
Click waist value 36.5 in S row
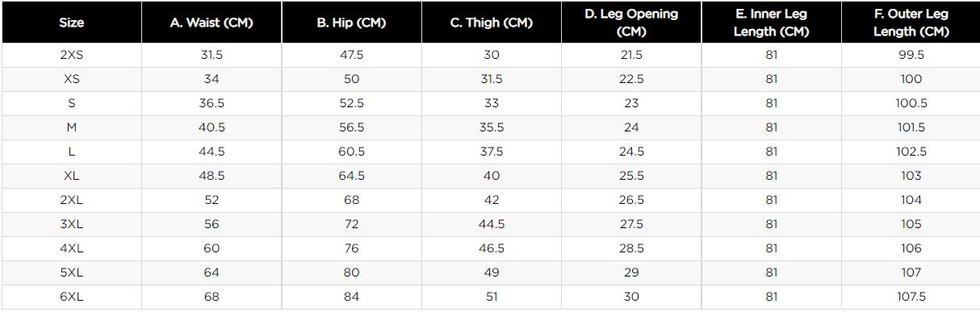tap(211, 103)
